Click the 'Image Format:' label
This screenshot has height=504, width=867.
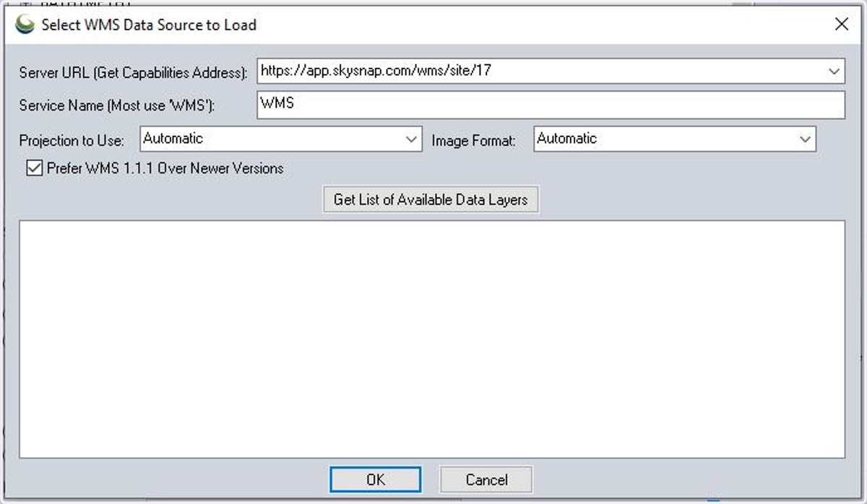pyautogui.click(x=474, y=141)
